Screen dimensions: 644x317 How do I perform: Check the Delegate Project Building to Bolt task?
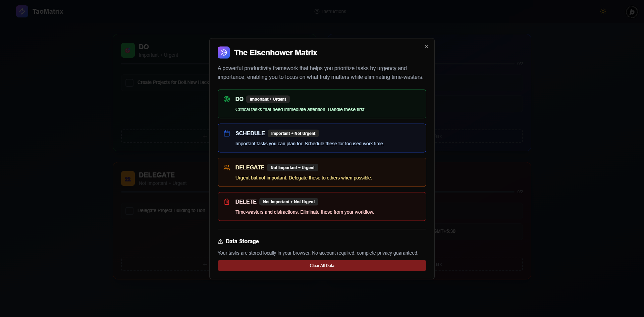coord(129,211)
